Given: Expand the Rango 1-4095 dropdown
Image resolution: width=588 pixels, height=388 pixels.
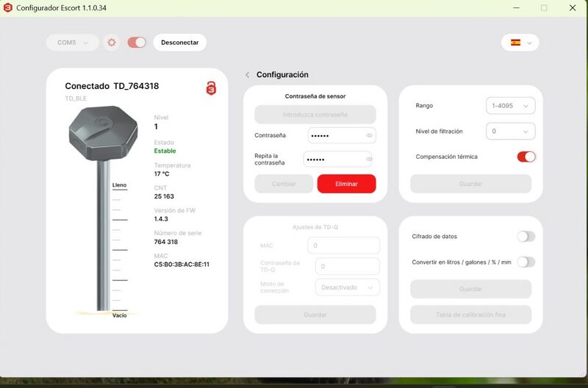Looking at the screenshot, I should (x=510, y=106).
